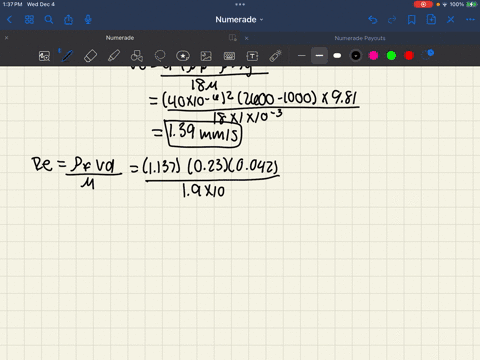
Task: Go back using the left chevron
Action: point(9,20)
